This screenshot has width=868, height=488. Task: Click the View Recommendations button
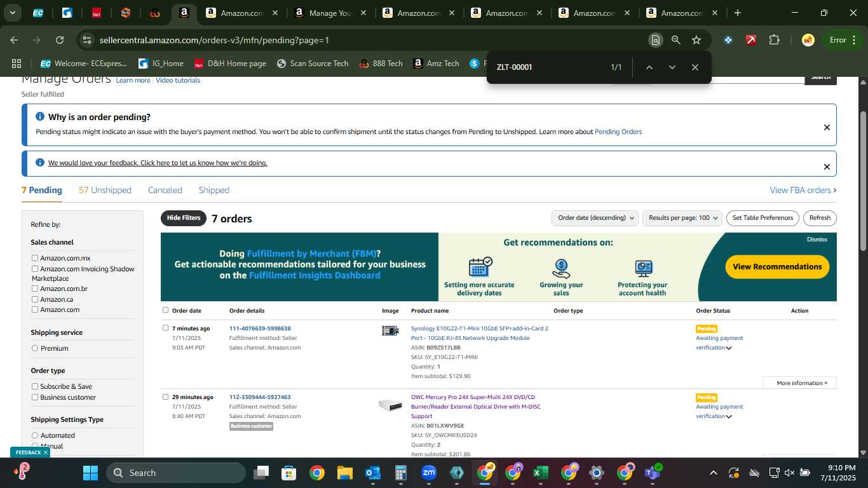777,267
